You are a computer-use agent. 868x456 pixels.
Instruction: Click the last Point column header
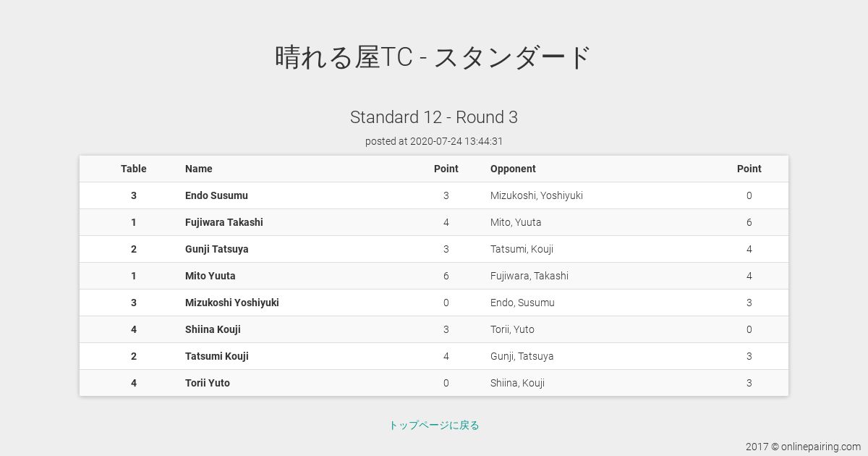(x=749, y=169)
